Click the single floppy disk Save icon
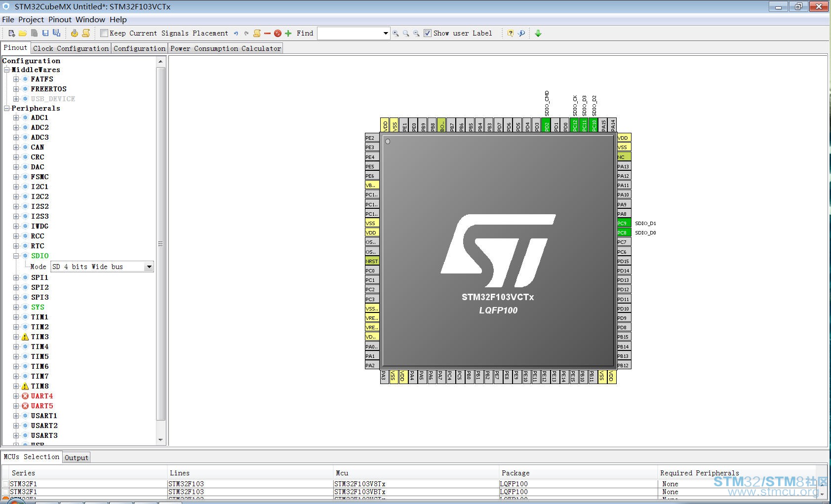 click(45, 33)
